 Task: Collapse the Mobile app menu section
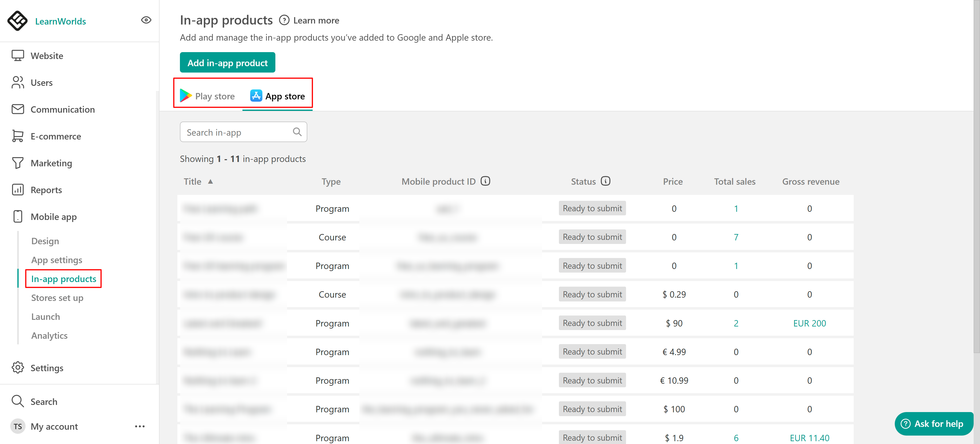[x=54, y=217]
